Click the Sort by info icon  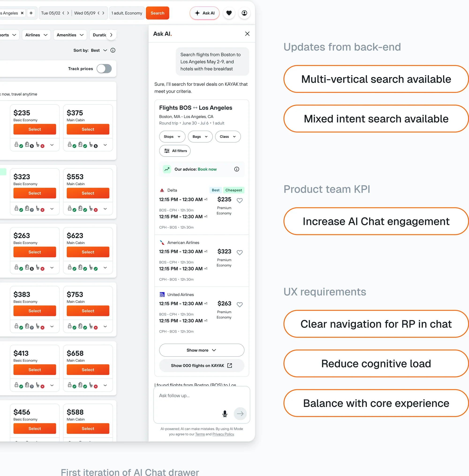(x=113, y=50)
